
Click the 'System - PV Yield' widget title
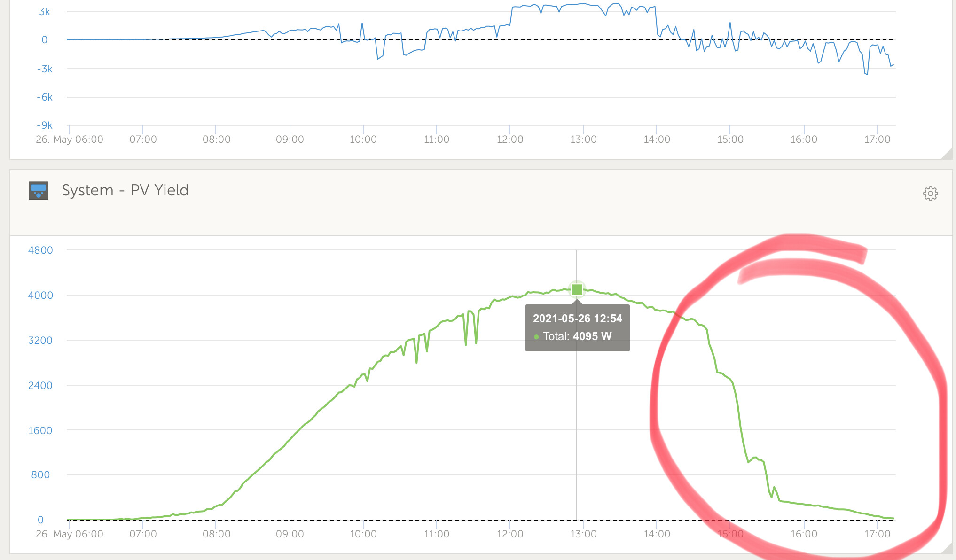pos(125,190)
